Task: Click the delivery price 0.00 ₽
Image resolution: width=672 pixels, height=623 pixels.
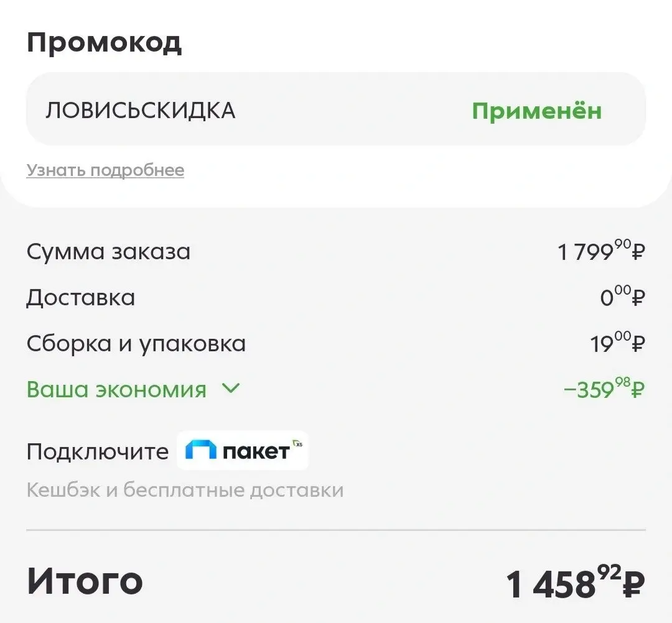Action: 622,298
